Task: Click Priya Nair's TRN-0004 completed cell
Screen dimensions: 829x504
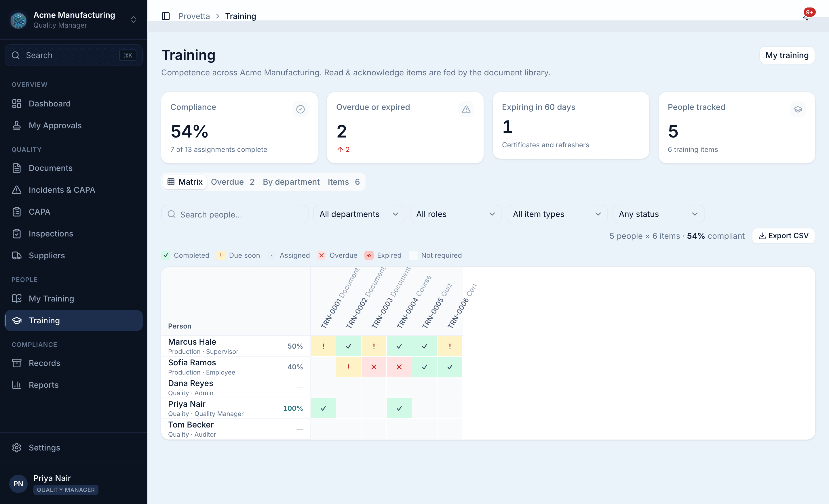Action: (399, 408)
